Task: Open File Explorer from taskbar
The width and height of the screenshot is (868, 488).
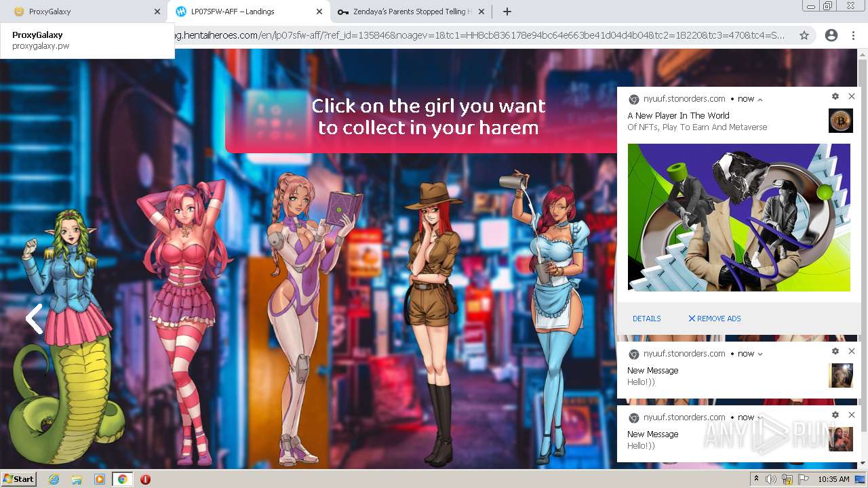Action: click(x=77, y=479)
